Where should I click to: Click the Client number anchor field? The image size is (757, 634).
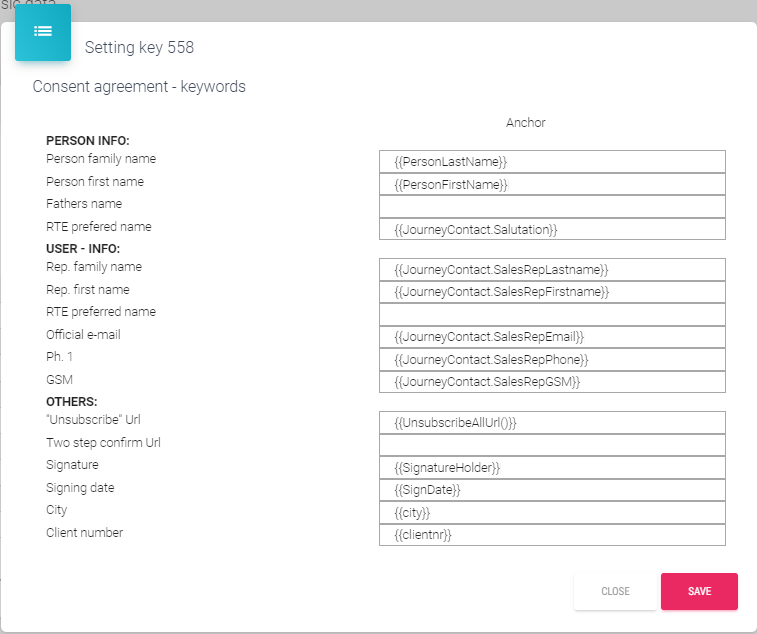[552, 535]
